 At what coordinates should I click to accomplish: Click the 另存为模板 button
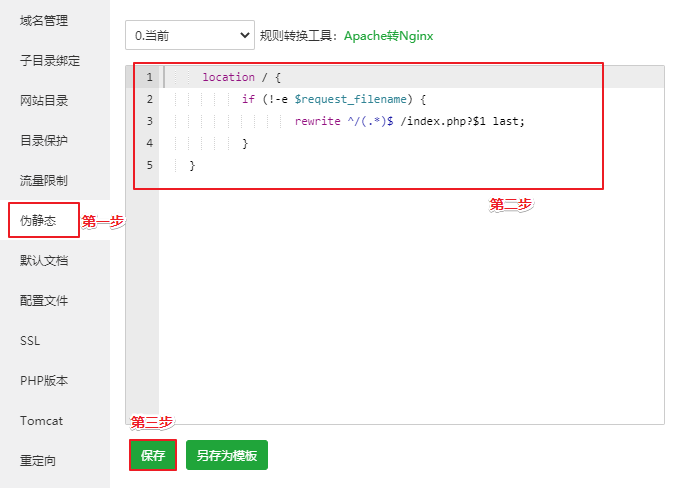point(227,455)
